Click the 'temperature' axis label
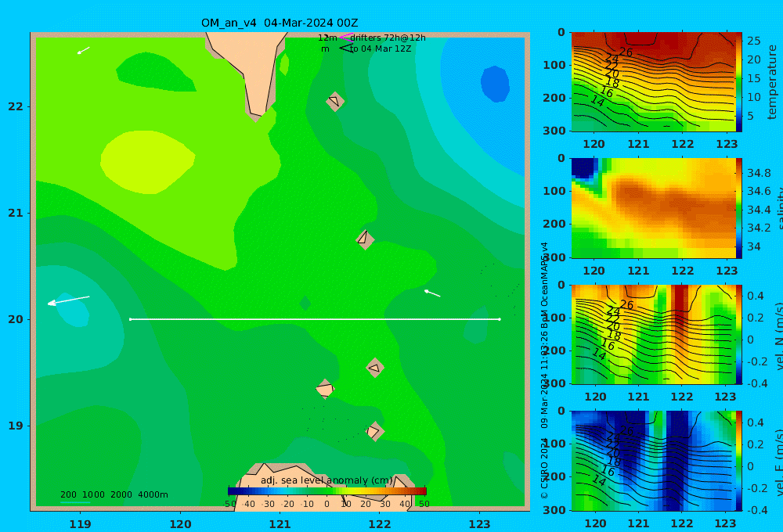 pyautogui.click(x=772, y=82)
